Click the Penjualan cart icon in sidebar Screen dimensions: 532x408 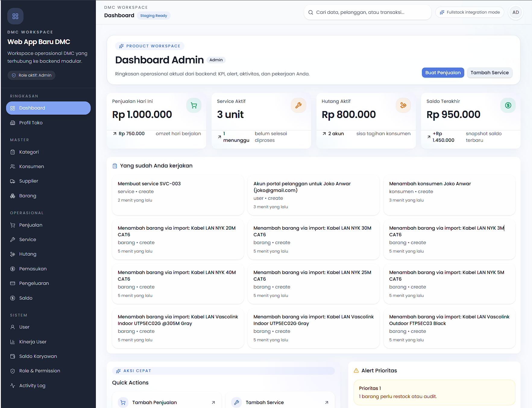(13, 225)
